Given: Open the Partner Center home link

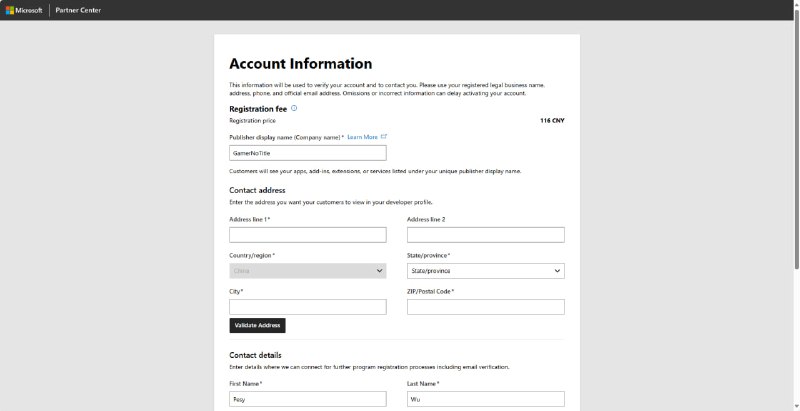Looking at the screenshot, I should [77, 10].
